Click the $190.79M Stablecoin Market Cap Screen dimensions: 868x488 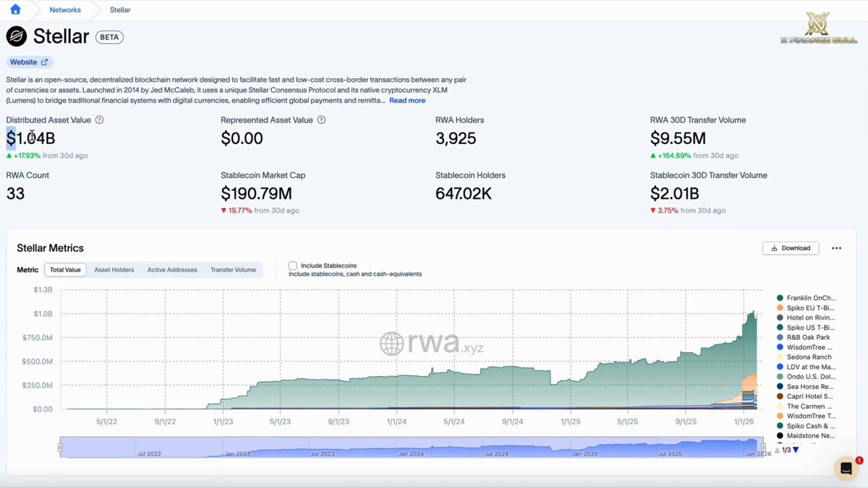256,194
